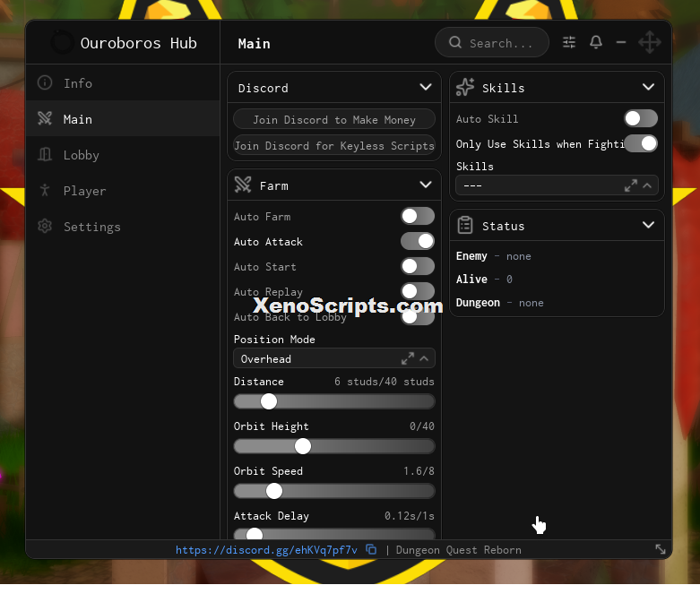This screenshot has height=611, width=700.
Task: Click the move window arrows icon
Action: 650,42
